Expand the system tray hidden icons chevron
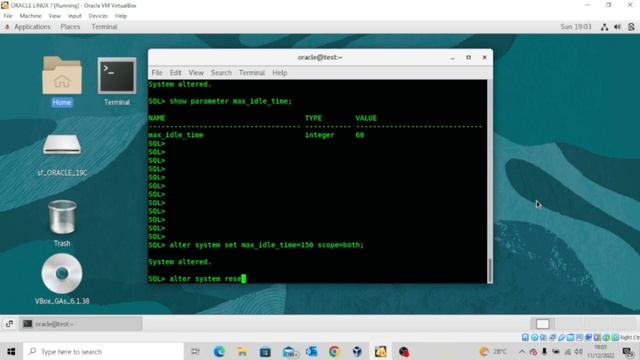The image size is (640, 360). pyautogui.click(x=522, y=351)
